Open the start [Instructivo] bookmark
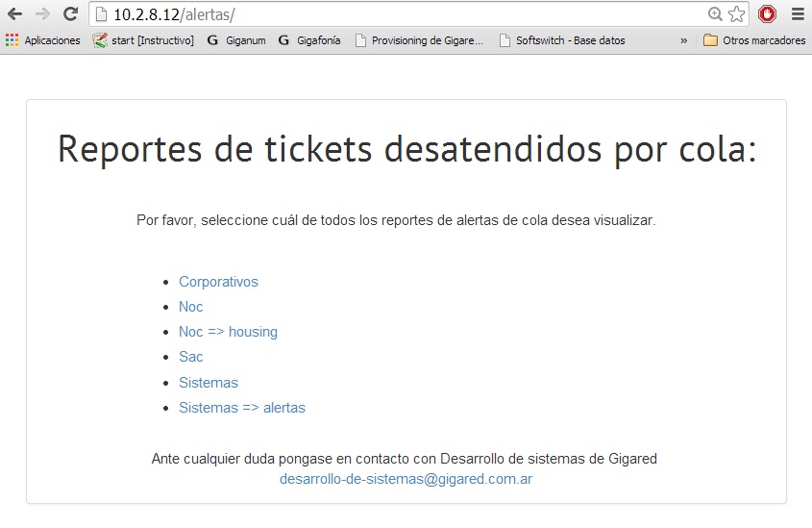Screen dimensions: 812x528 coord(143,40)
